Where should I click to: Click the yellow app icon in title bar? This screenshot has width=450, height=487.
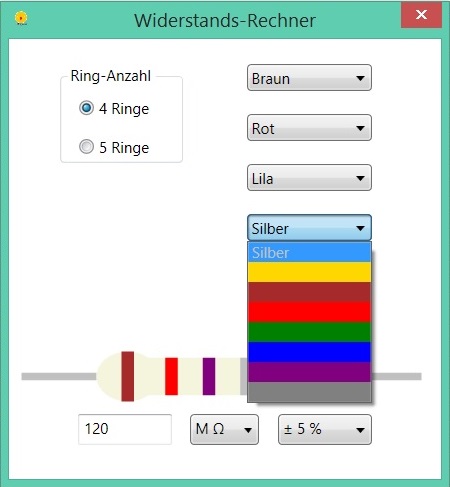[x=21, y=18]
